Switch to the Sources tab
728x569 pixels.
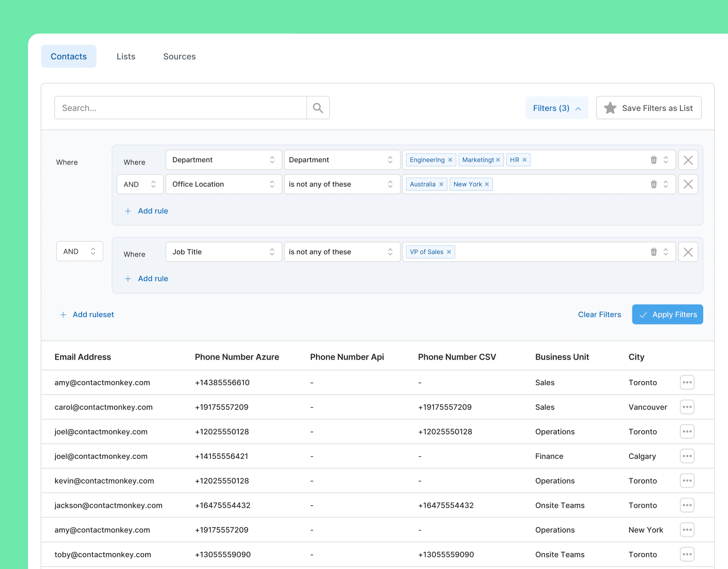pos(179,56)
